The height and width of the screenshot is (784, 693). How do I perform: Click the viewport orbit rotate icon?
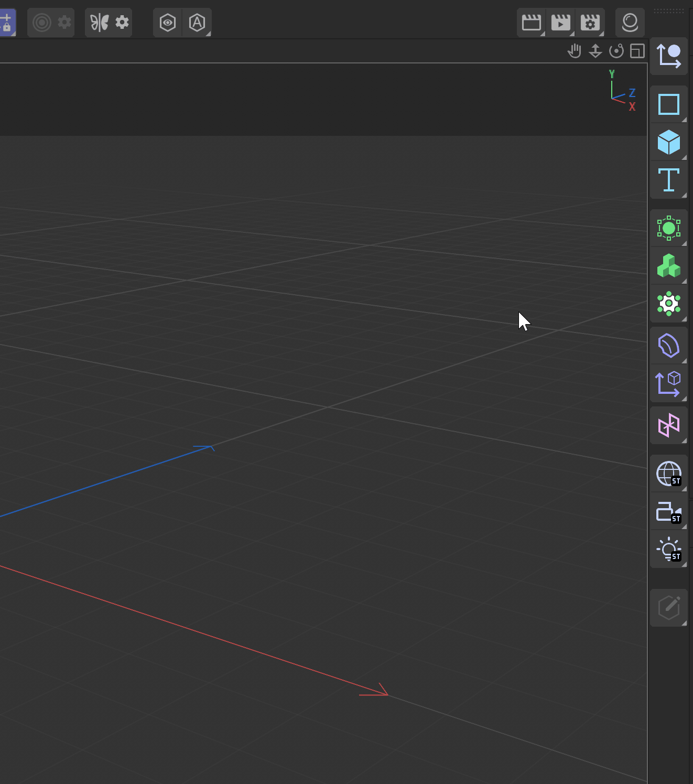(616, 51)
